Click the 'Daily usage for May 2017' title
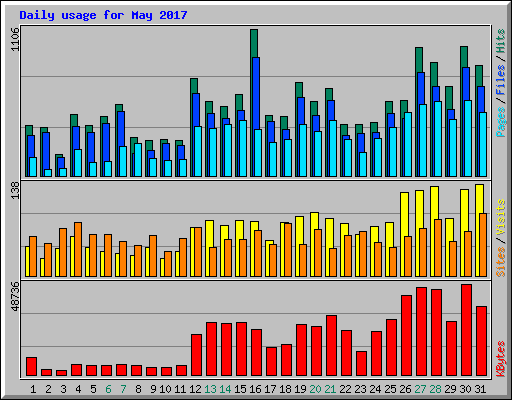512x400 pixels. coord(103,15)
